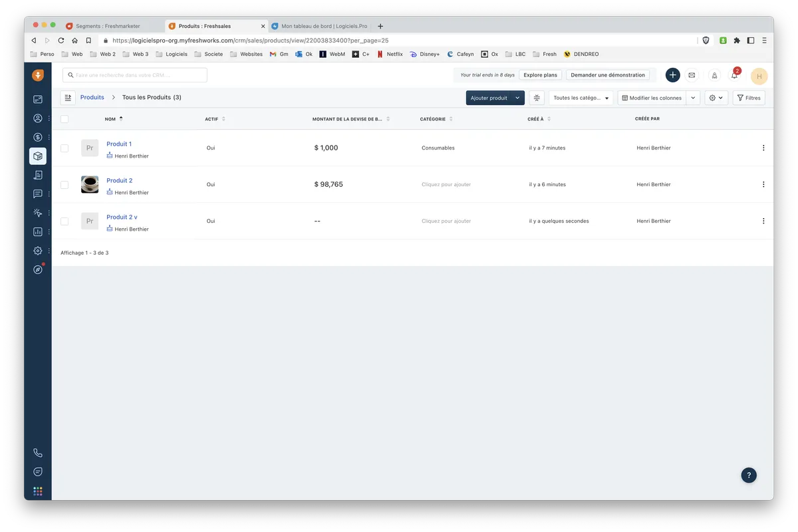
Task: Click the browser address bar URL
Action: pos(250,41)
